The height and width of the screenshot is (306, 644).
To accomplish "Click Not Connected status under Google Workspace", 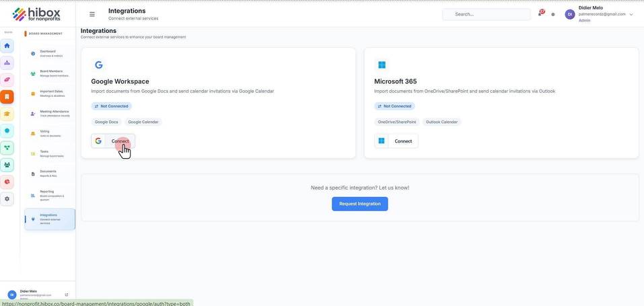I will 111,106.
